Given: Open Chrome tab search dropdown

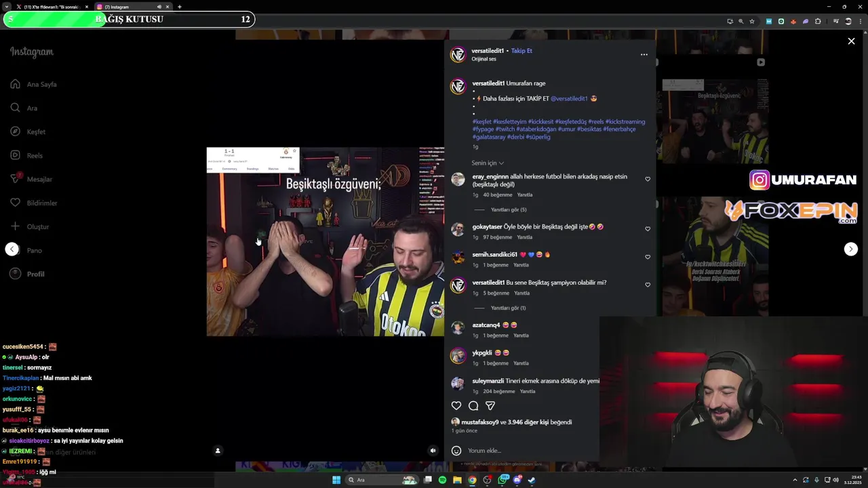Looking at the screenshot, I should 7,7.
